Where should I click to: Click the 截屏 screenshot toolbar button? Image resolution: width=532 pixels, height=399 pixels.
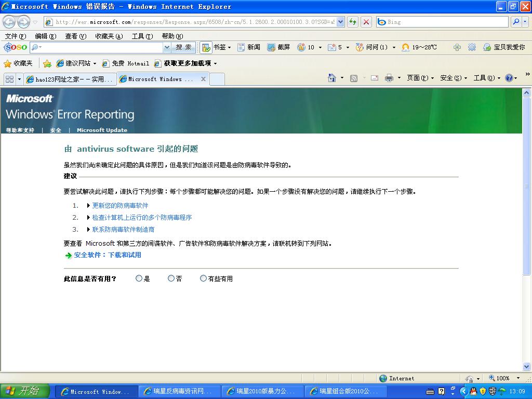278,47
